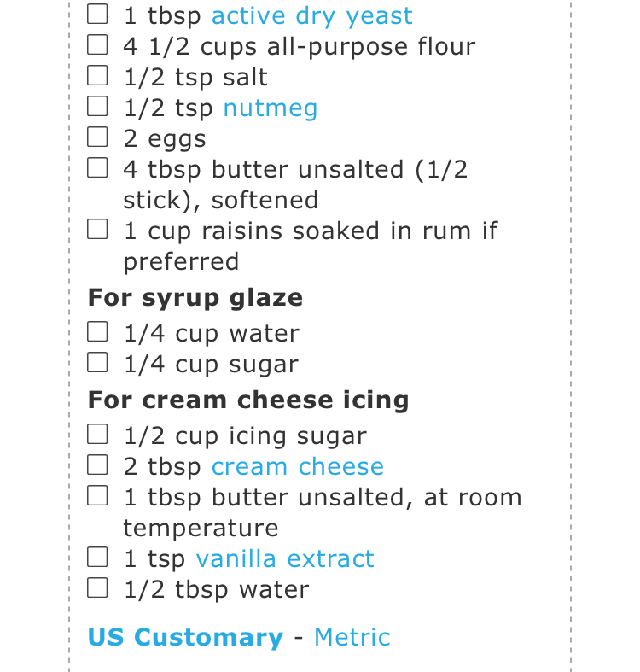Follow the nutmeg link
The height and width of the screenshot is (672, 640).
270,108
